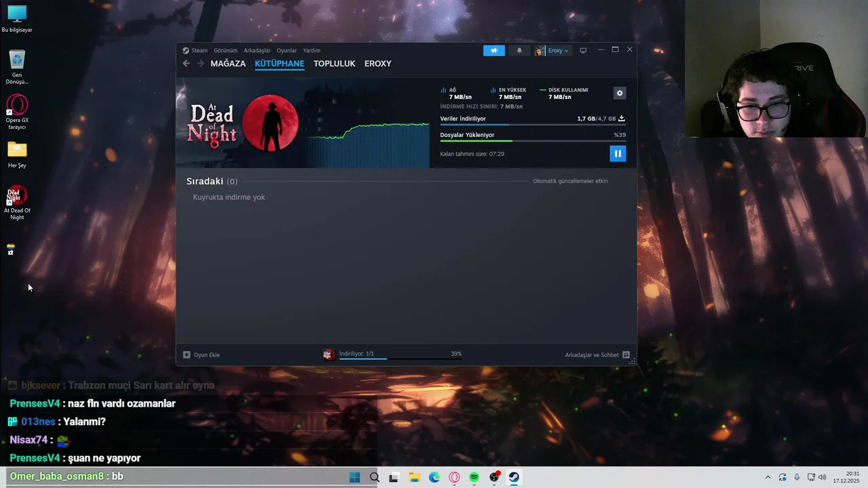
Task: Click the Dosyalar Yükleniyor progress bar
Action: (532, 141)
